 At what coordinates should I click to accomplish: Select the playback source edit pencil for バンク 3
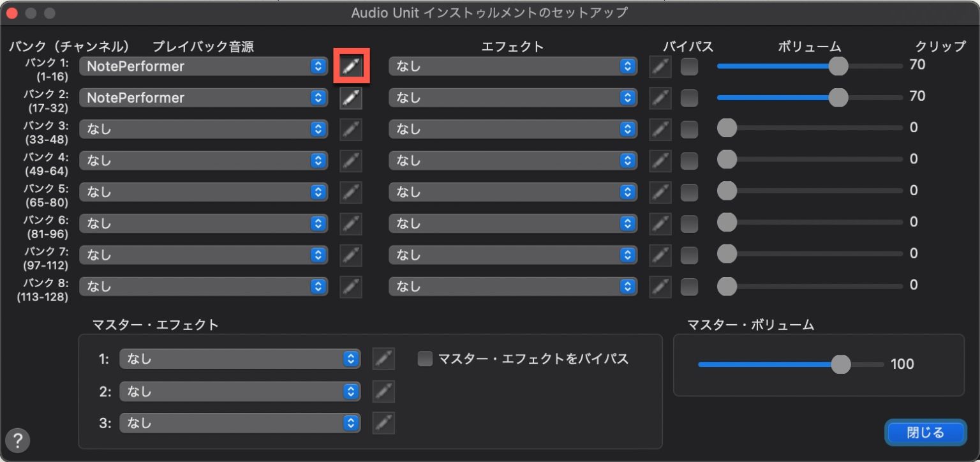[x=350, y=129]
